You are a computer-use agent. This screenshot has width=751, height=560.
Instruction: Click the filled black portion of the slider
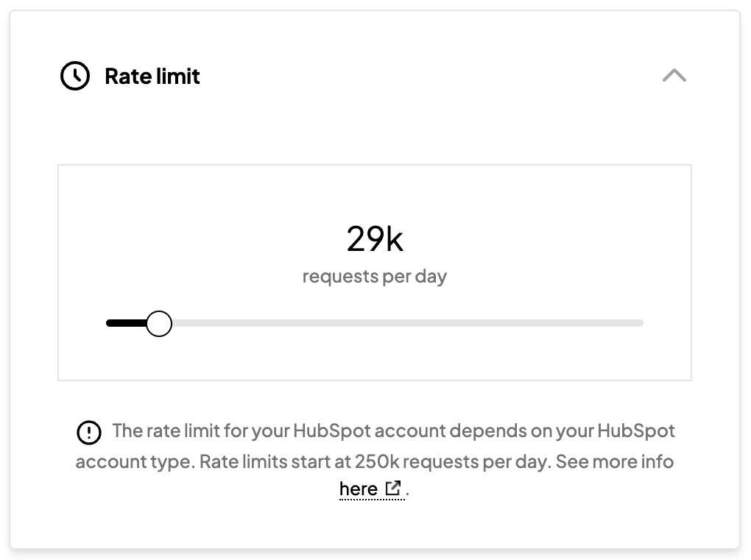(125, 322)
